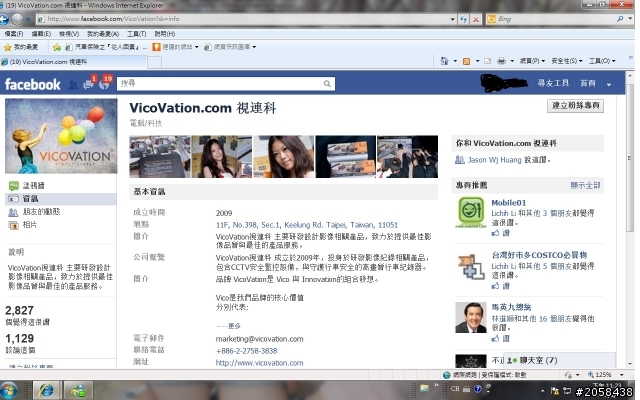The height and width of the screenshot is (400, 640).
Task: Refresh the page using the address bar icon
Action: coord(464,19)
